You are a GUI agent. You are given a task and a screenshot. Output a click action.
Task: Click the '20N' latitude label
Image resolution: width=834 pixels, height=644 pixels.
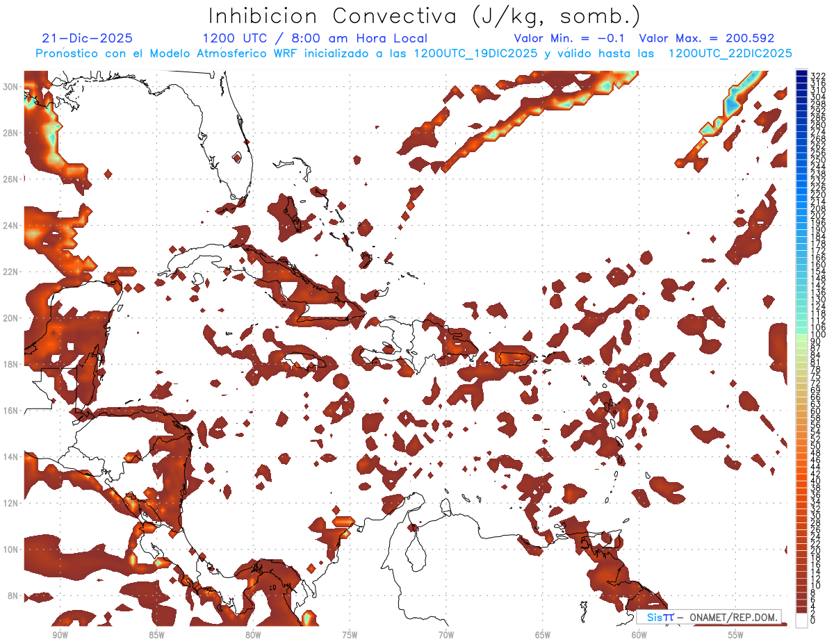(x=12, y=318)
